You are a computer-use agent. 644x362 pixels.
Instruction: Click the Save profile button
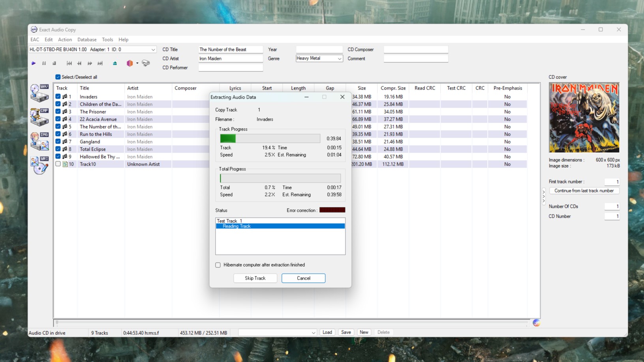[x=346, y=332]
